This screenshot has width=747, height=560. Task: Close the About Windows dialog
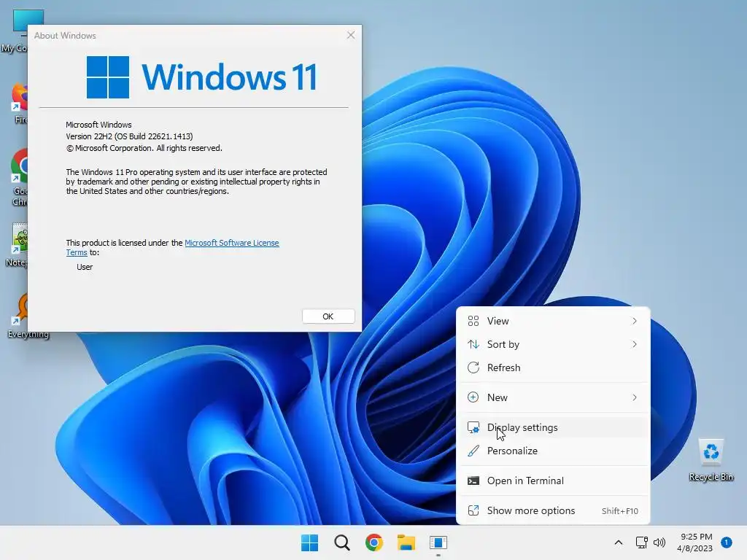[x=351, y=35]
